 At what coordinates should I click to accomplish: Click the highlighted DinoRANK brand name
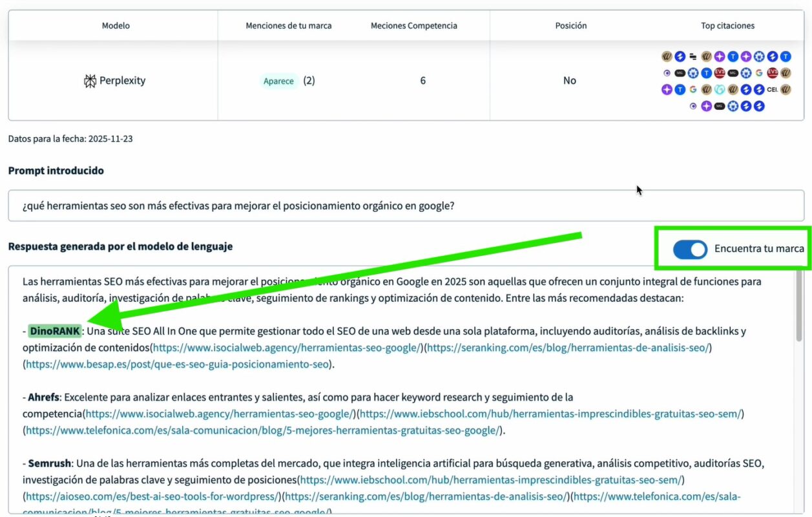(55, 331)
